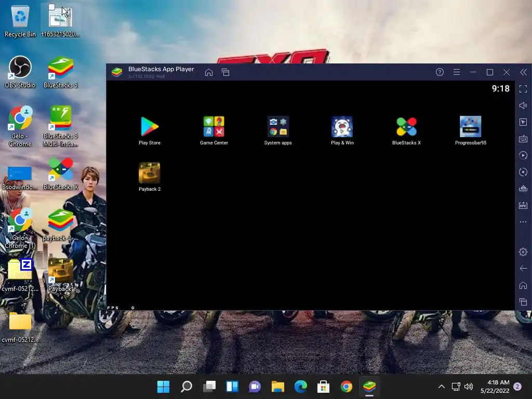
Task: Select the cvmf-05212 yellow folder
Action: tap(20, 327)
